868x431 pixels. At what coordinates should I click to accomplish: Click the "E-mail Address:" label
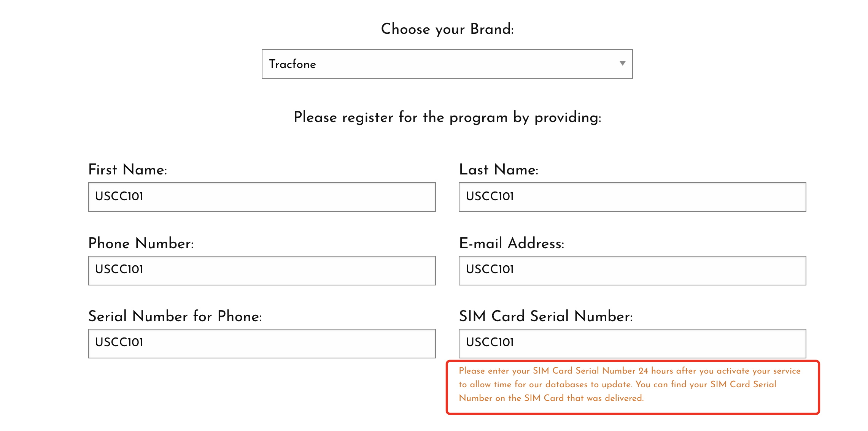[x=512, y=243]
